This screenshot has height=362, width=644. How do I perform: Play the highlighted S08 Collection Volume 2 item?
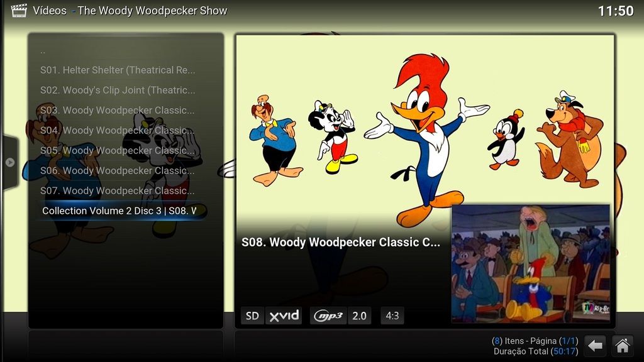119,211
